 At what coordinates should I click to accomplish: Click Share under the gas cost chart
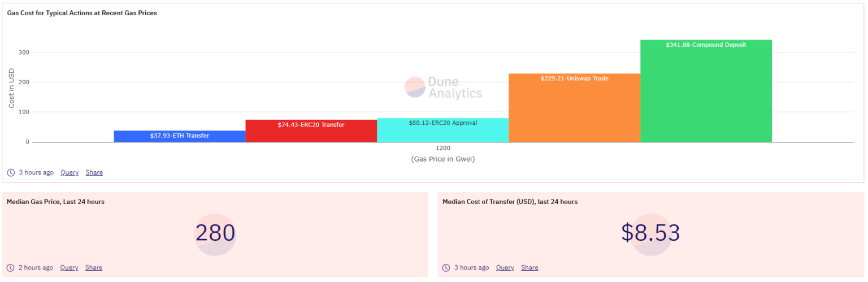[x=94, y=172]
